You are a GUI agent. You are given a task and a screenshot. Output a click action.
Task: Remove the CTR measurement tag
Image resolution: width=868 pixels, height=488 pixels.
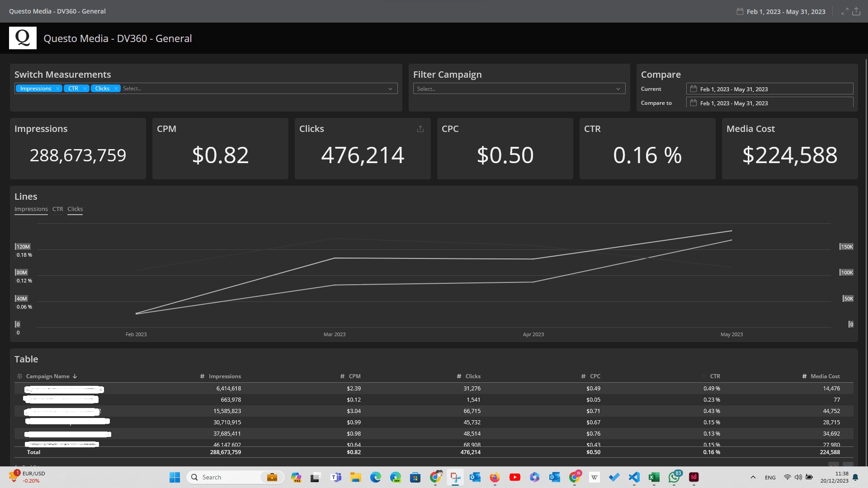85,89
